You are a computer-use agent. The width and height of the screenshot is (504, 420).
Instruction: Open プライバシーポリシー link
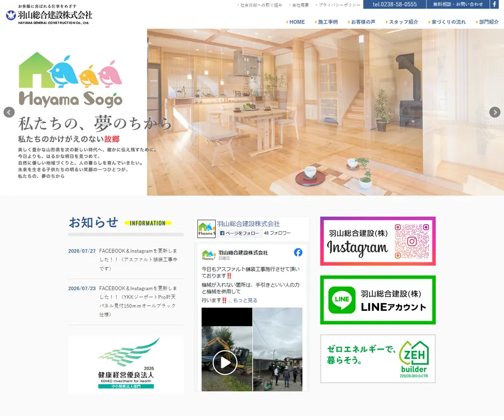(338, 5)
